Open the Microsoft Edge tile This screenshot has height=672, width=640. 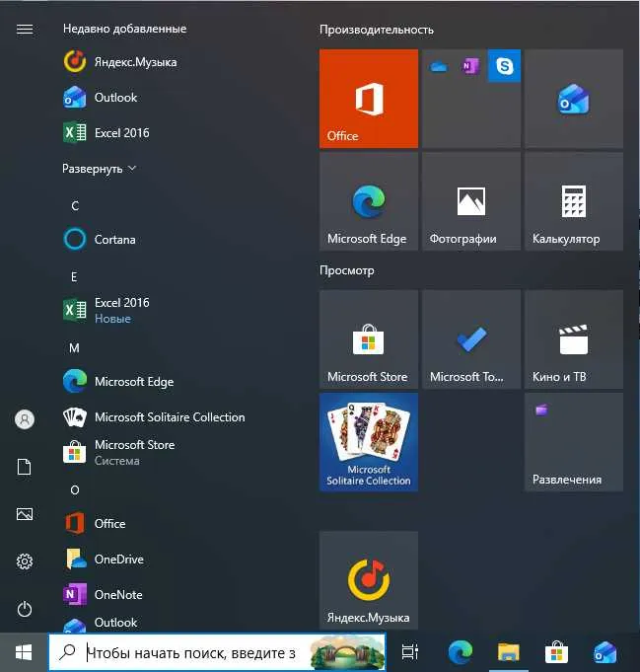[x=369, y=201]
